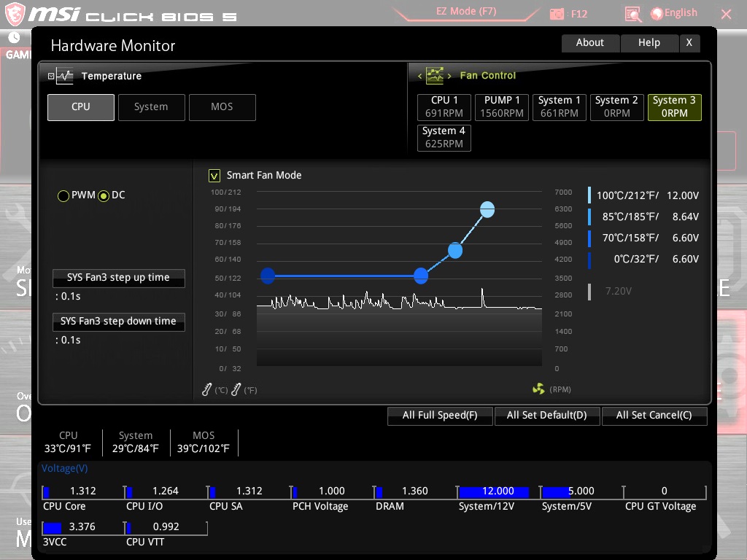Select the CPU temperature tab
The image size is (747, 560).
coord(81,107)
